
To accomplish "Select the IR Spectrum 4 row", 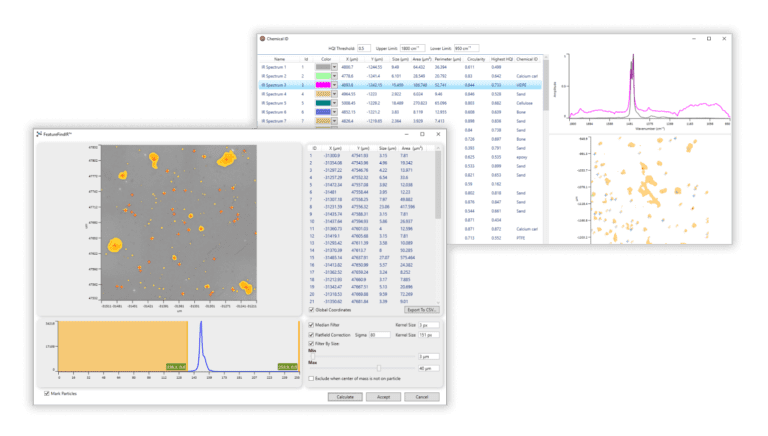I will (x=401, y=94).
